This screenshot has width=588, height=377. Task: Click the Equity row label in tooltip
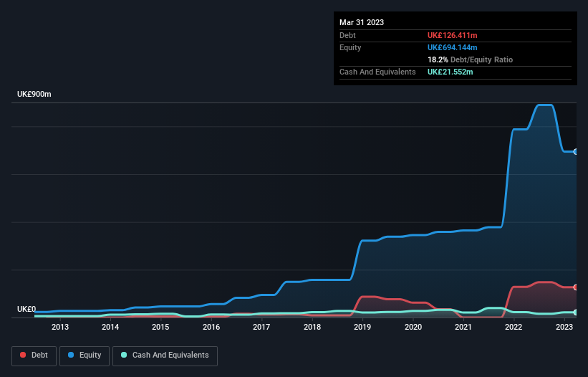(x=350, y=47)
